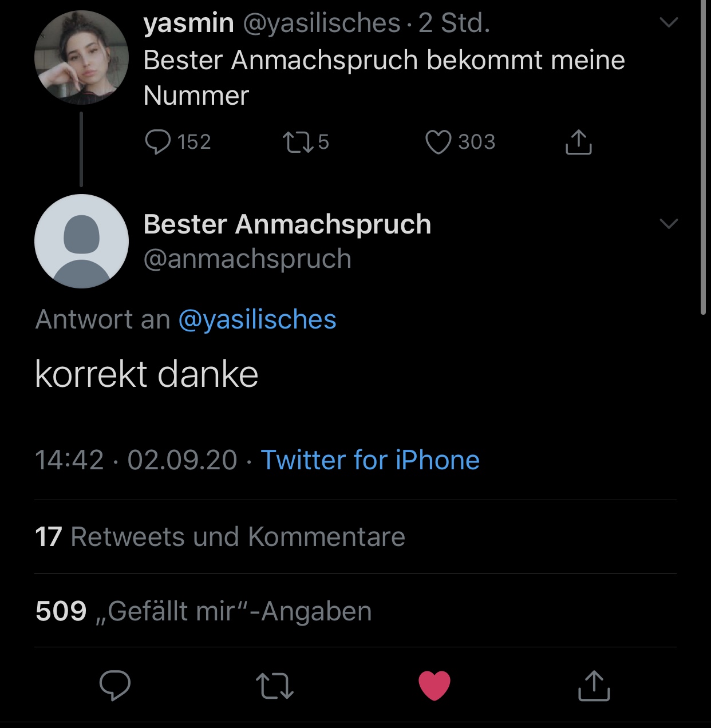Share yasmin's tweet using the share icon
The image size is (711, 728).
[578, 142]
